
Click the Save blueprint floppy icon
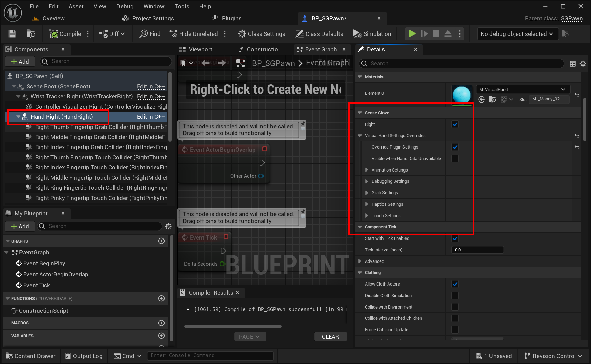tap(13, 34)
